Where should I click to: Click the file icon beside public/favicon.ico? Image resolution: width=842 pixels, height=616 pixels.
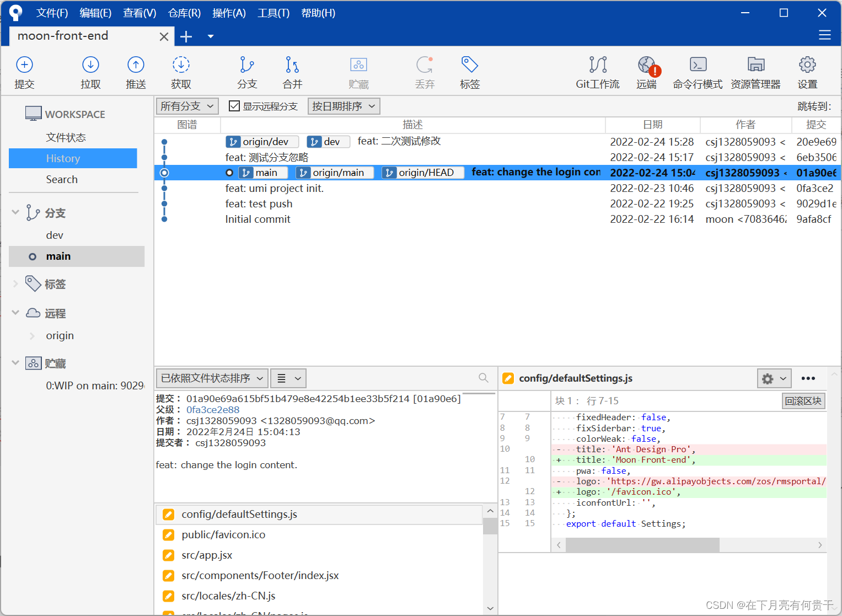coord(169,535)
